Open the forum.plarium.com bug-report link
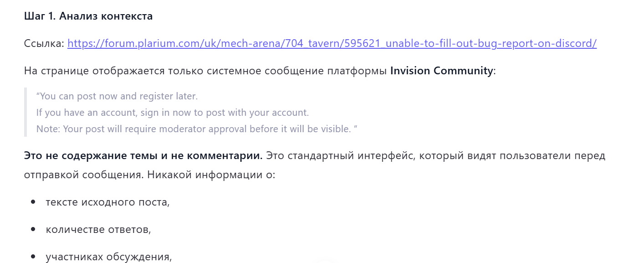Screen dimensions: 644x263 332,44
